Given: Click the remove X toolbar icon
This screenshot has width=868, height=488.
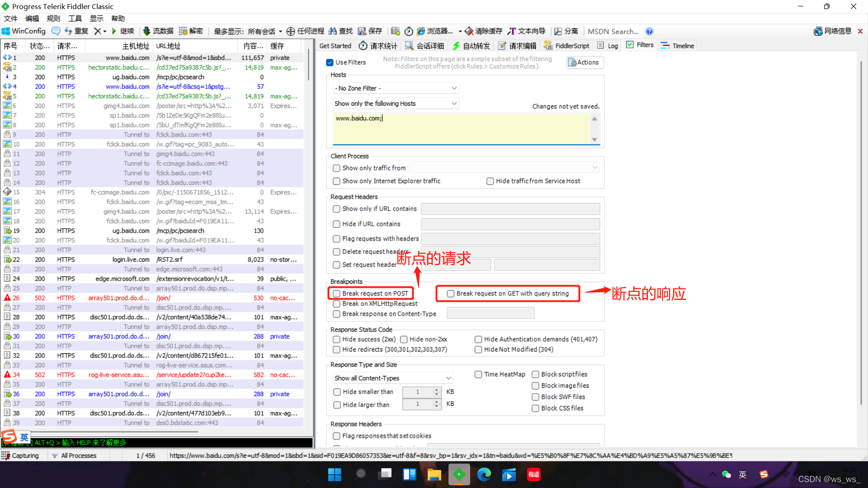Looking at the screenshot, I should (x=97, y=31).
